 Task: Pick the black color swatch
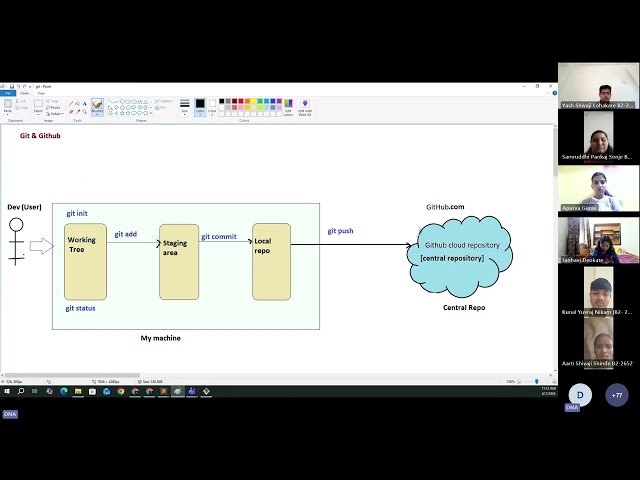click(222, 101)
